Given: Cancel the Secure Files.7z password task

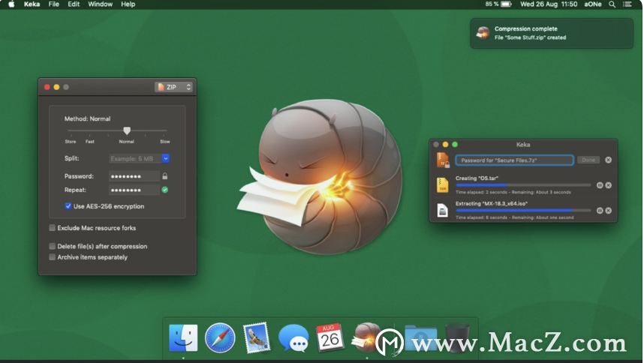Looking at the screenshot, I should coord(608,160).
